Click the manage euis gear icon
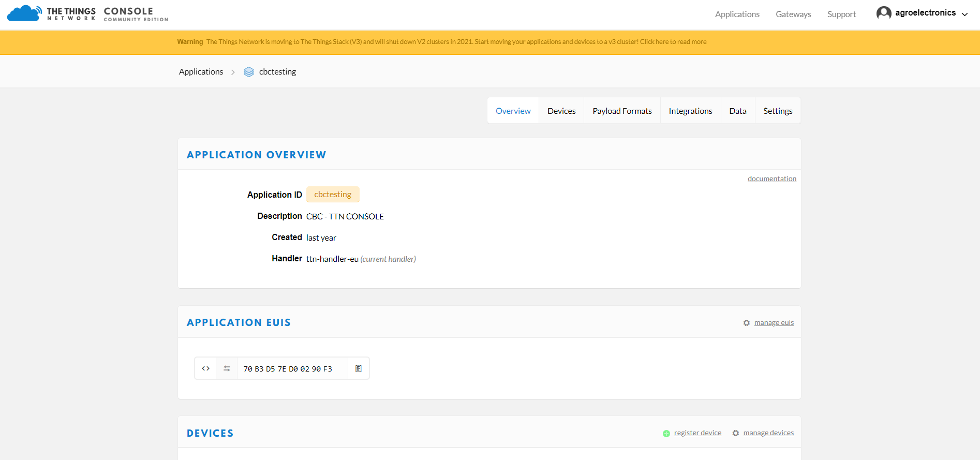The height and width of the screenshot is (460, 980). [747, 323]
